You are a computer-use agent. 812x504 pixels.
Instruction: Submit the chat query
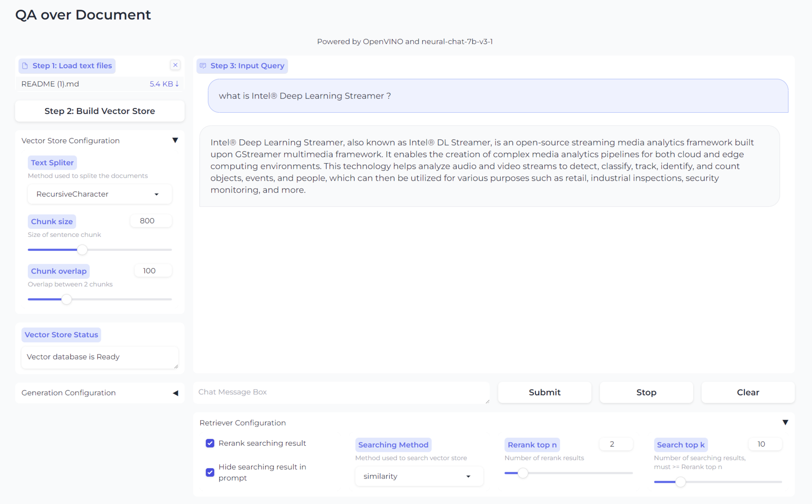pos(544,392)
